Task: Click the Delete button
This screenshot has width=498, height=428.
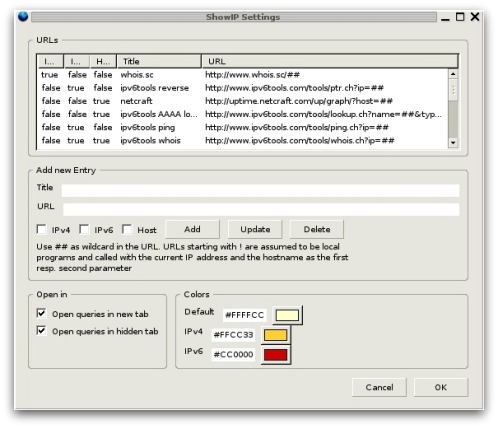Action: [x=317, y=229]
